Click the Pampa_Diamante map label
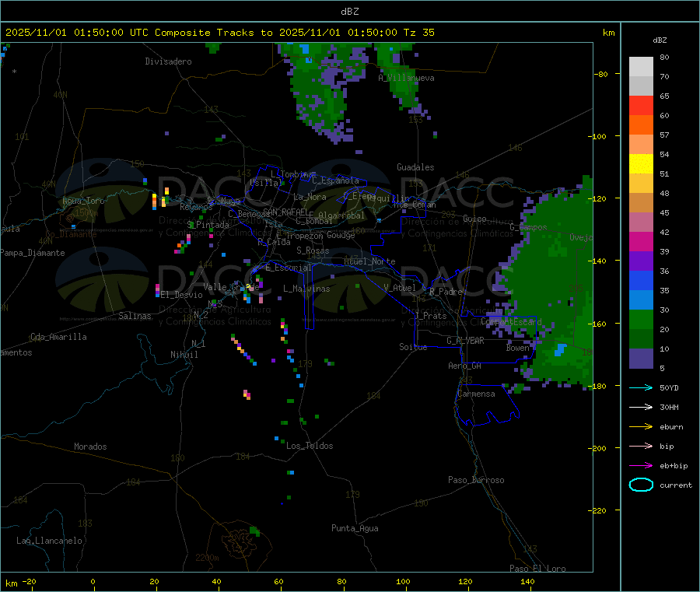This screenshot has height=592, width=700. [33, 253]
